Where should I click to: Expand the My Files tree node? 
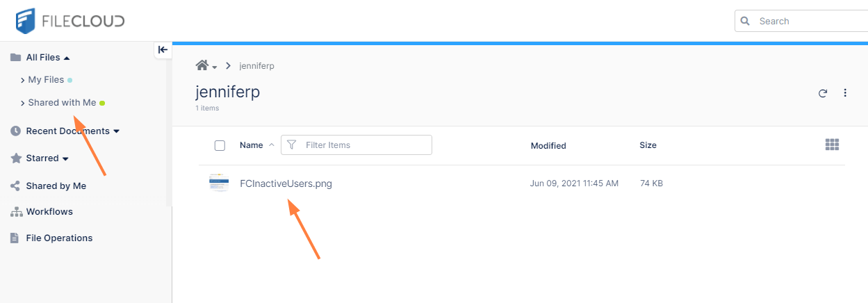click(x=23, y=81)
